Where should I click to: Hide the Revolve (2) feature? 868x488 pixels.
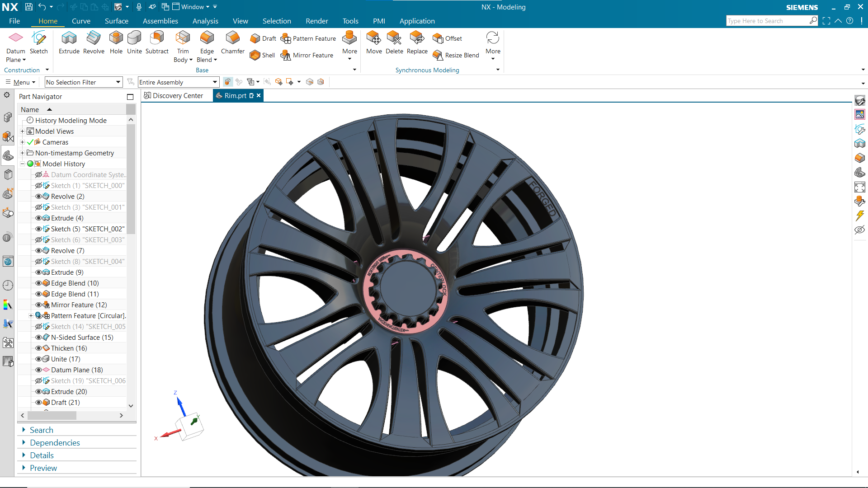(38, 197)
